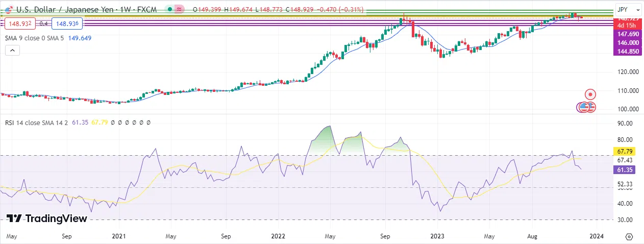Click the green market status dot
Screen dimensions: 644x244
click(x=169, y=9)
